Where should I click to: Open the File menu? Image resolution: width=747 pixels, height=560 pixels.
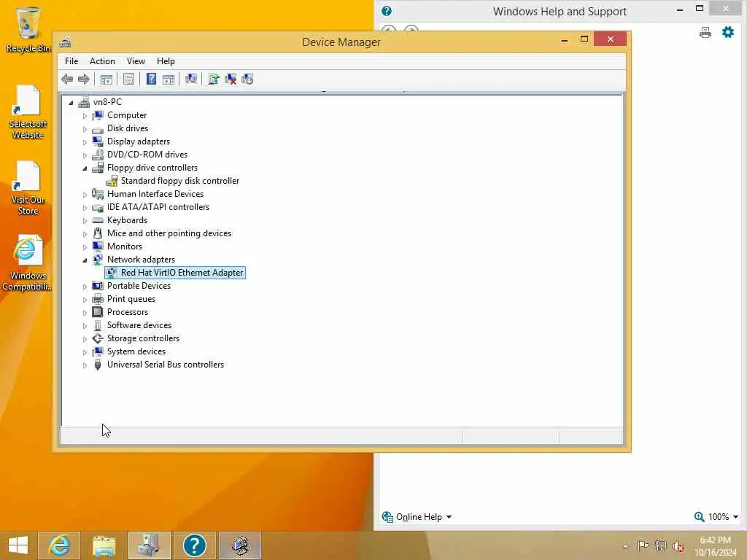(71, 61)
